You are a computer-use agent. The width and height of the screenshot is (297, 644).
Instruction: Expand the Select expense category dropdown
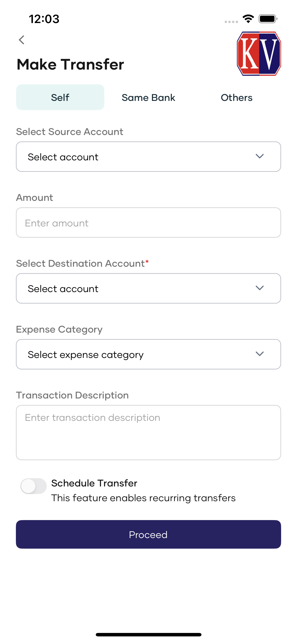[x=148, y=354]
